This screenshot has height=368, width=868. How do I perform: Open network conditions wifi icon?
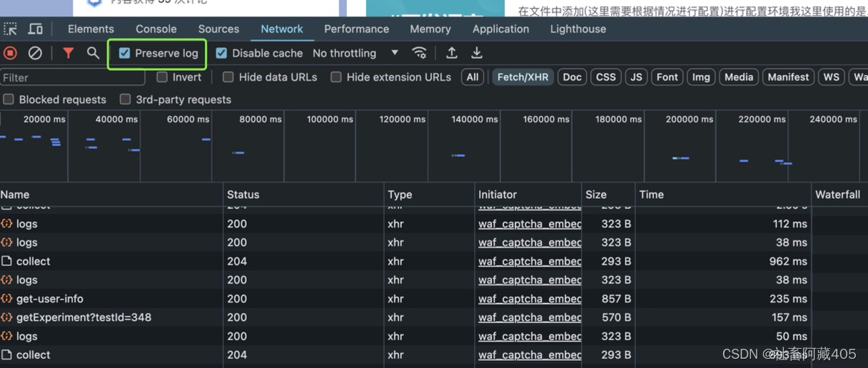[420, 53]
